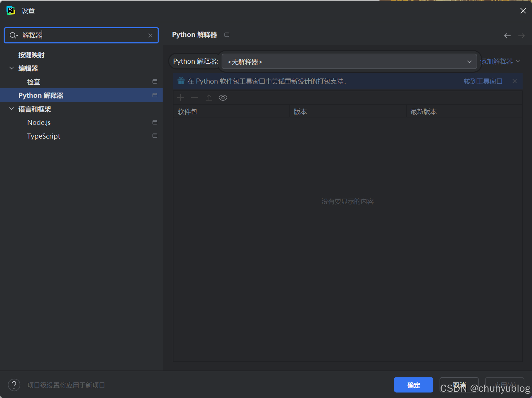Click the gift icon in the notification banner
532x398 pixels.
[181, 81]
